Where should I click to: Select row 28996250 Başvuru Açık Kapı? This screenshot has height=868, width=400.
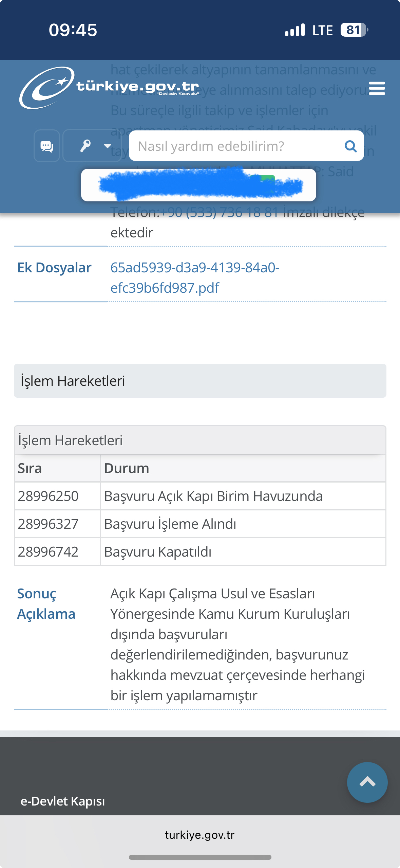tap(200, 496)
